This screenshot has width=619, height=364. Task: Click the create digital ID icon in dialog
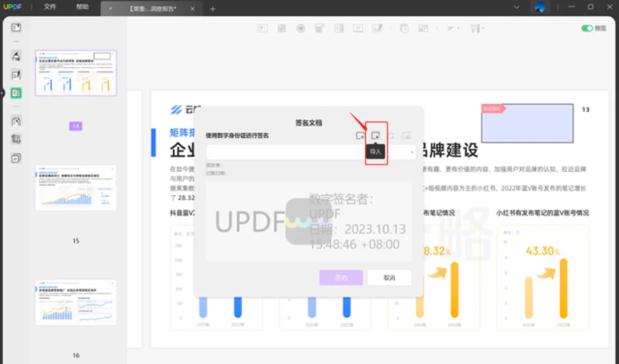[360, 136]
